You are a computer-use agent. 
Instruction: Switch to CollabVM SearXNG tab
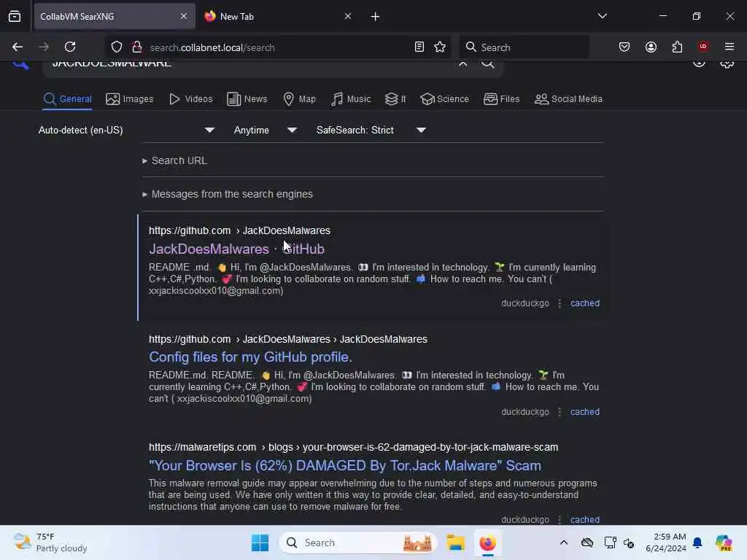(x=115, y=16)
